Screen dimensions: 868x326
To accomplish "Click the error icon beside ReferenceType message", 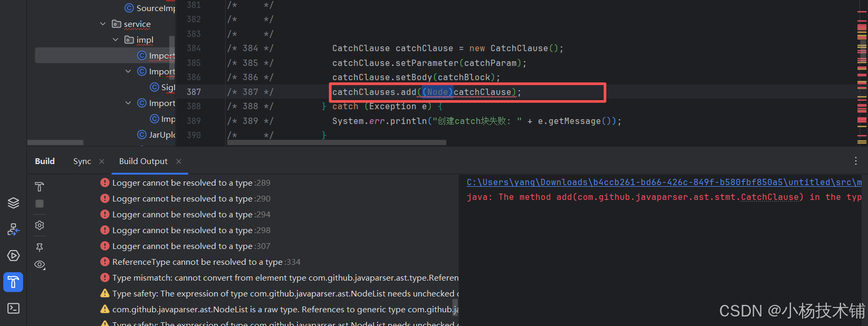I will click(105, 262).
